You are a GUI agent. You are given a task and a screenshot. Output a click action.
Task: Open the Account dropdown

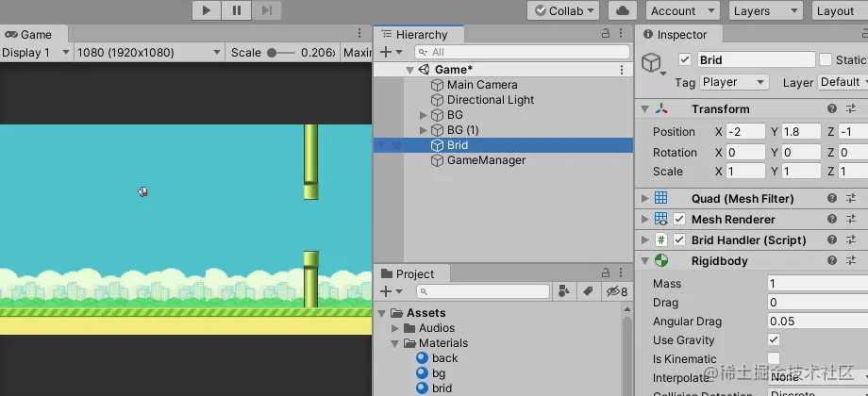tap(682, 10)
